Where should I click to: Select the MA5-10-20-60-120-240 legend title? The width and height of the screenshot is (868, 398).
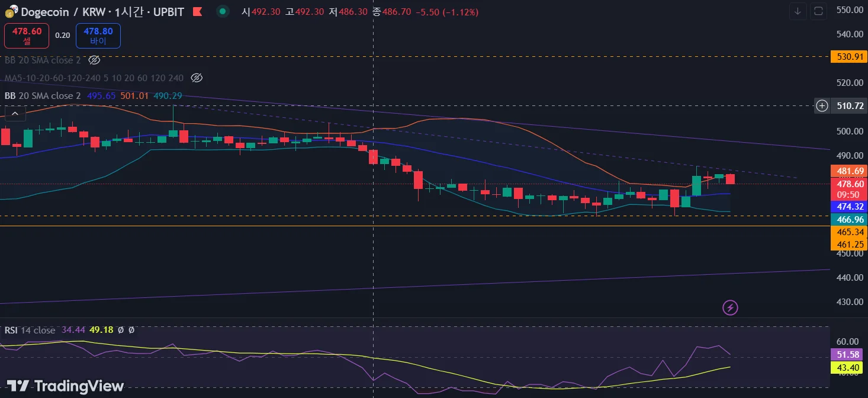pos(94,78)
